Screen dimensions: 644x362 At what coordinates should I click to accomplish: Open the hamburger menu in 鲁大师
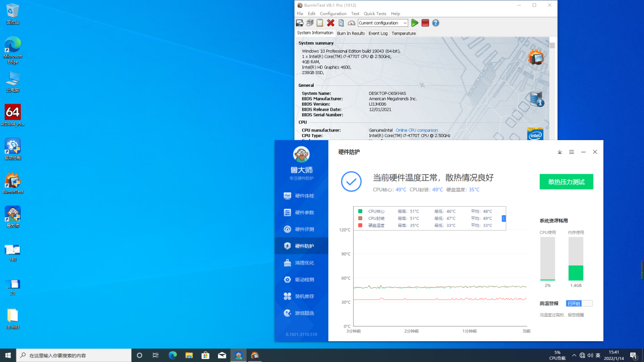(x=571, y=152)
